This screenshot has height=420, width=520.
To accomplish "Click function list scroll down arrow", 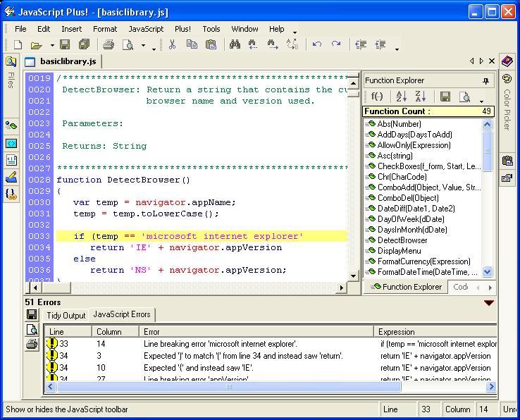I will coord(487,272).
